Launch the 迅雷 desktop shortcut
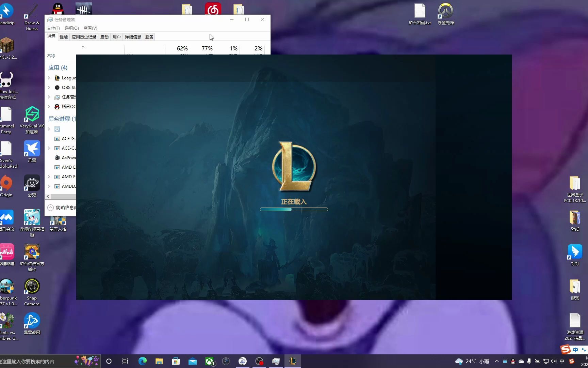The height and width of the screenshot is (368, 588). [x=32, y=152]
